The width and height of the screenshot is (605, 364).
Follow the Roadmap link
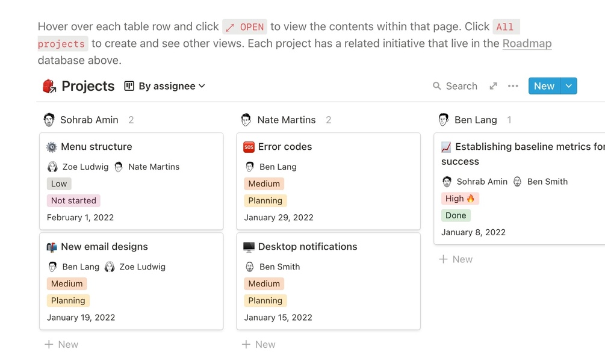click(527, 43)
